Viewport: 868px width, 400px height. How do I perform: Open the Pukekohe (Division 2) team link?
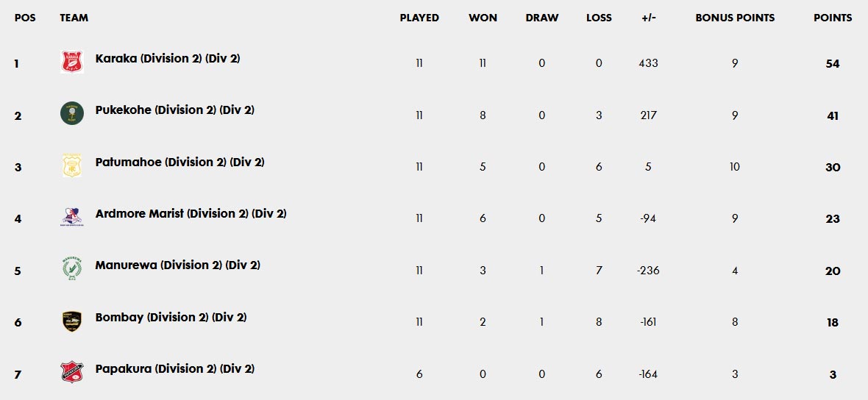pos(174,110)
